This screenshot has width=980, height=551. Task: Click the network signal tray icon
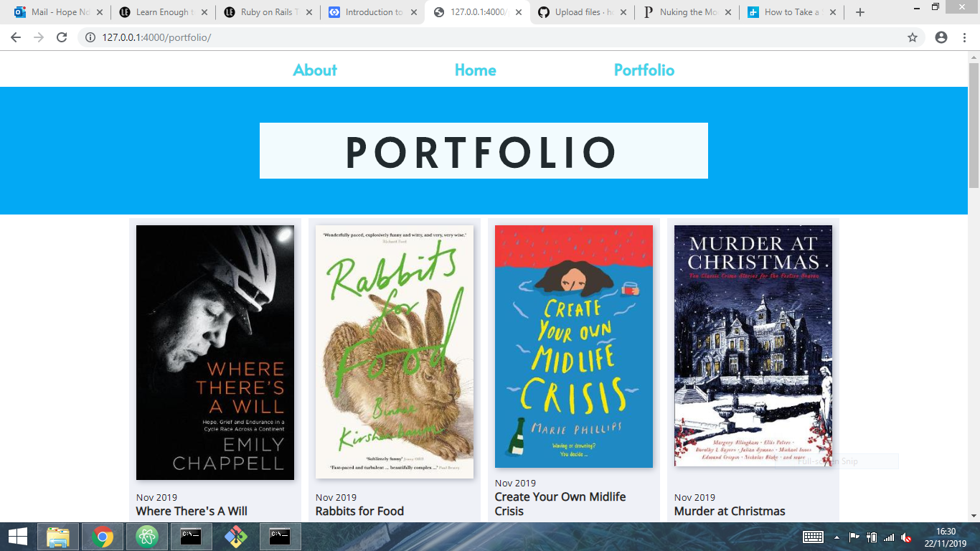click(x=890, y=537)
